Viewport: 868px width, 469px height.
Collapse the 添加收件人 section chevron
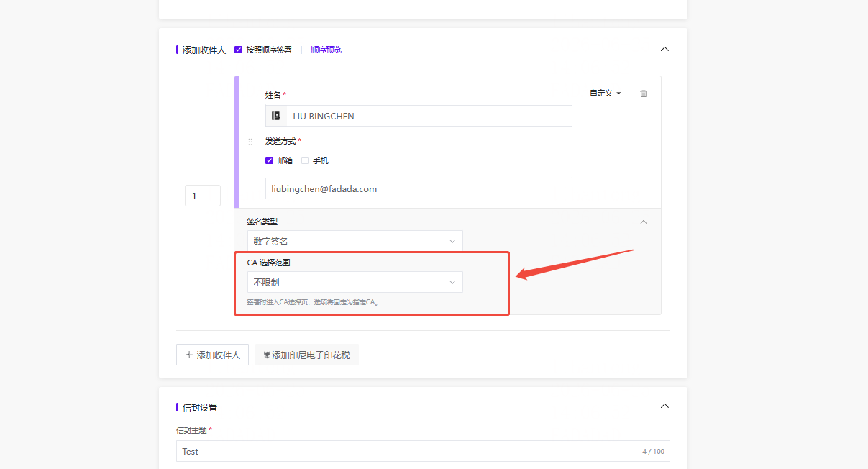click(x=664, y=49)
